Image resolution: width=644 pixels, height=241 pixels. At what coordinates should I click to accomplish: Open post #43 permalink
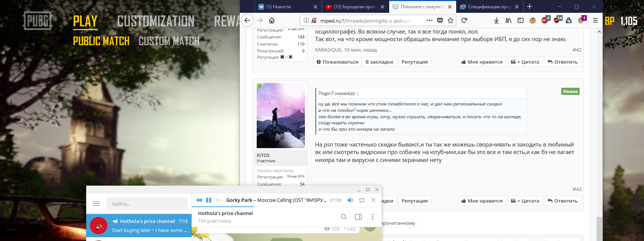coord(577,189)
